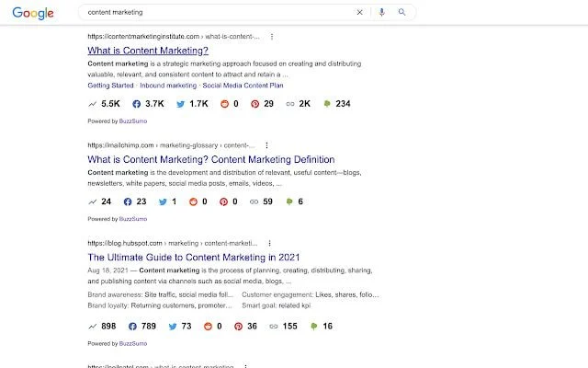
Task: Click 'Brand loyalty: Returning customers' snippet text
Action: 160,305
